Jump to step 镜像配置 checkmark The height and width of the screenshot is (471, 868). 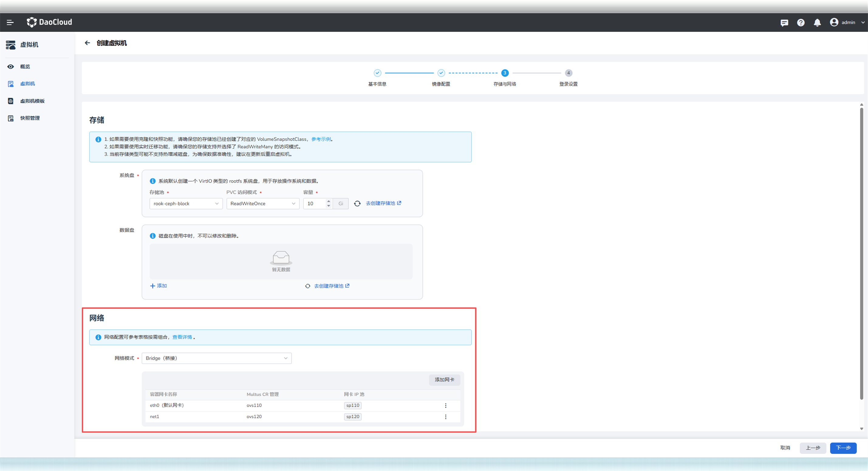tap(441, 73)
